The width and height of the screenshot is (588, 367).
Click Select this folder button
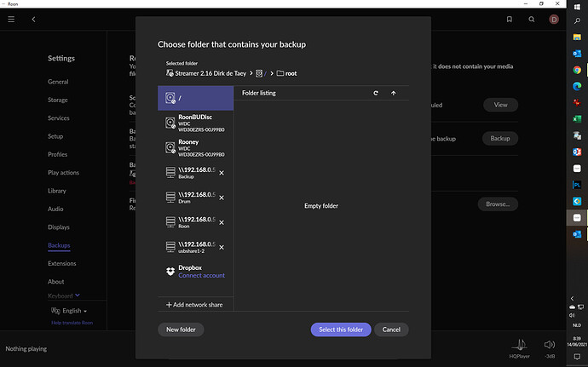[x=341, y=330]
